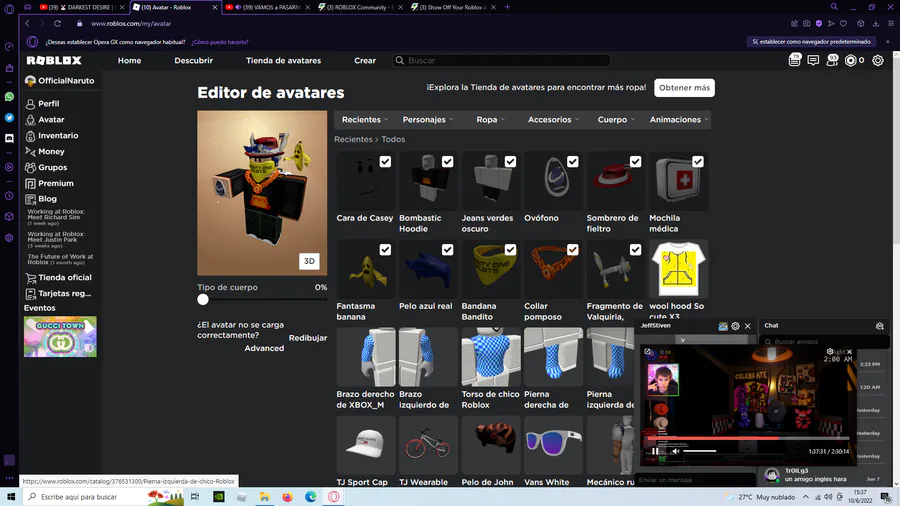This screenshot has width=900, height=506.
Task: Uncheck the Bombastic Hoodie item
Action: [448, 162]
